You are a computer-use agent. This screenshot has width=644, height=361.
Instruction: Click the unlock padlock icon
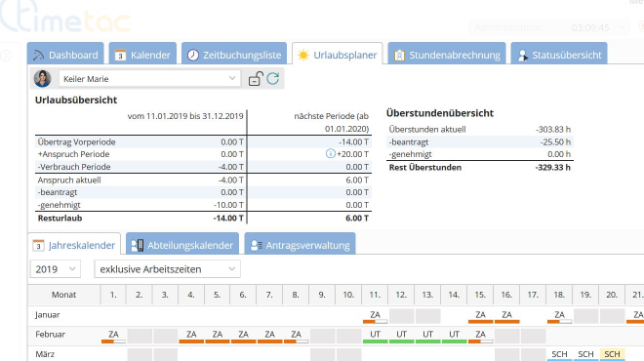coord(256,78)
